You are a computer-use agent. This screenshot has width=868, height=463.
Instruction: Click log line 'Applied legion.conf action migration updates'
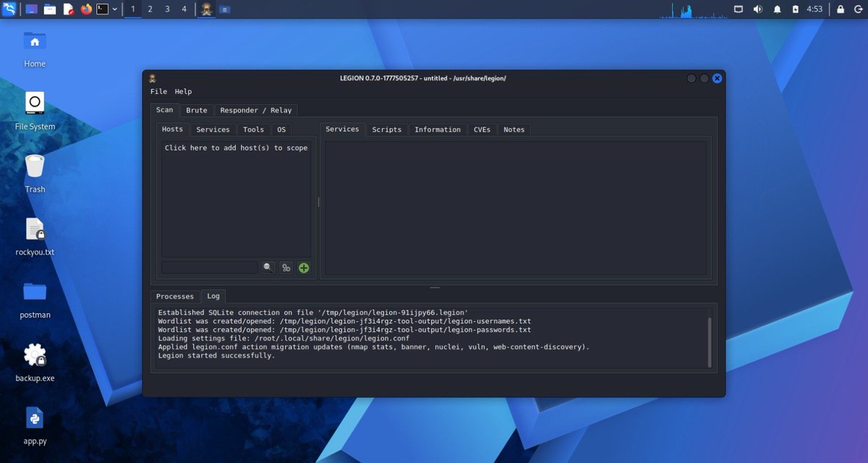tap(374, 347)
